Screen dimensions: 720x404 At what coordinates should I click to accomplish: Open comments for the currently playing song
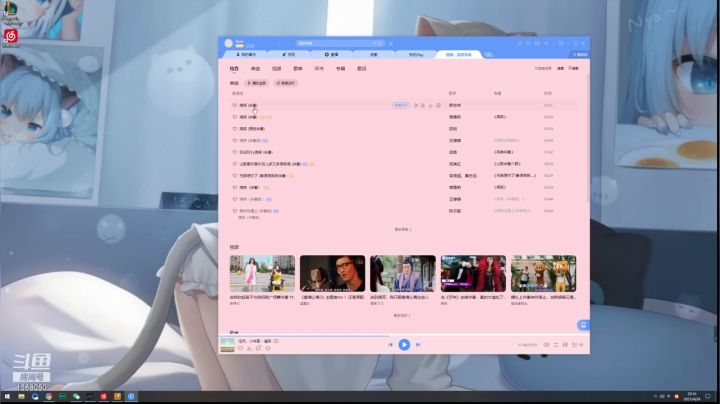(259, 348)
